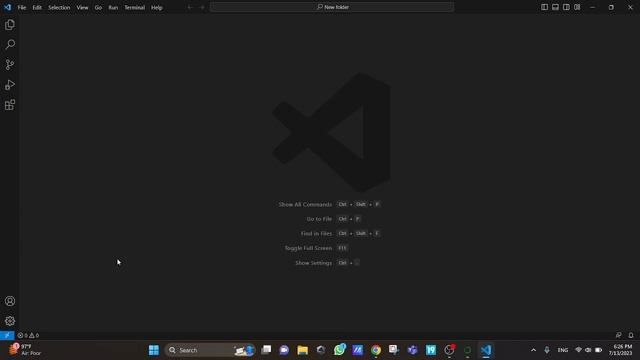Open notifications bell in status bar
Screen dimensions: 640x360
(x=631, y=335)
